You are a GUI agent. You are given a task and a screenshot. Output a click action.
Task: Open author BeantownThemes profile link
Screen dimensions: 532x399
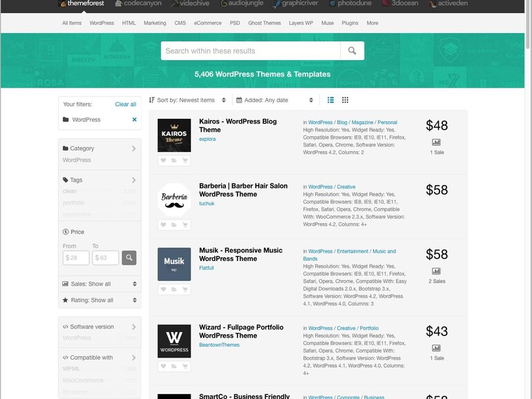tap(219, 344)
